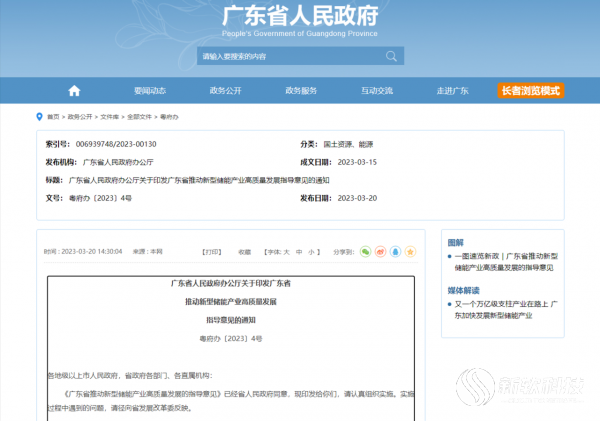Enable 长者浏览模式 senior mode
The height and width of the screenshot is (421, 600).
point(530,91)
